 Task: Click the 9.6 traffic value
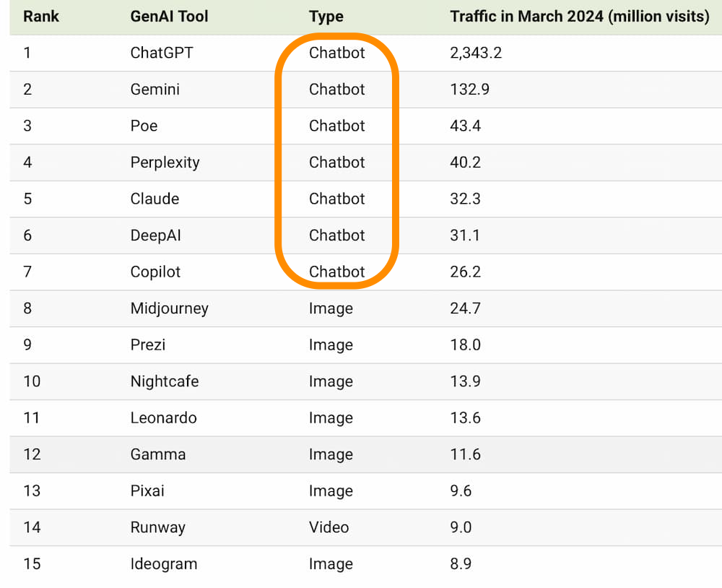coord(461,490)
